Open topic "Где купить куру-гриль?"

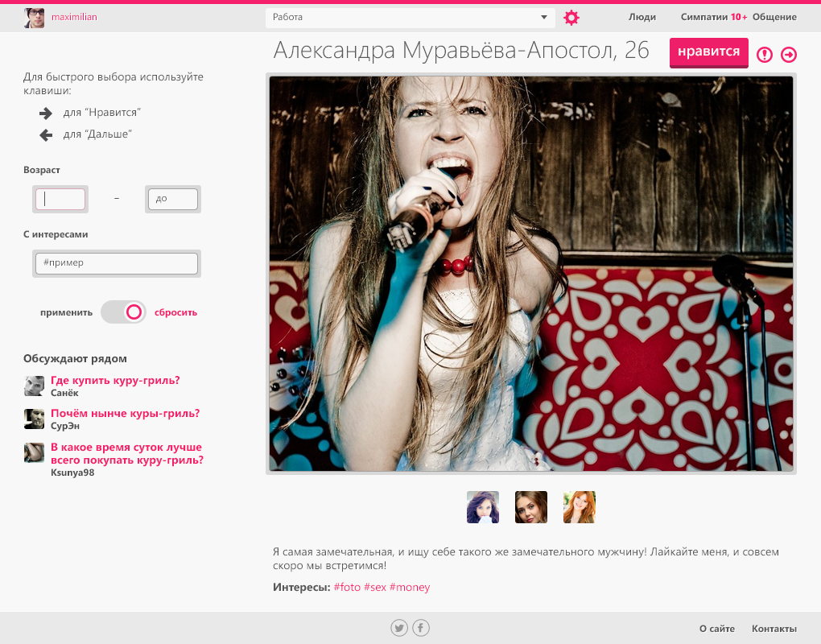pos(115,380)
